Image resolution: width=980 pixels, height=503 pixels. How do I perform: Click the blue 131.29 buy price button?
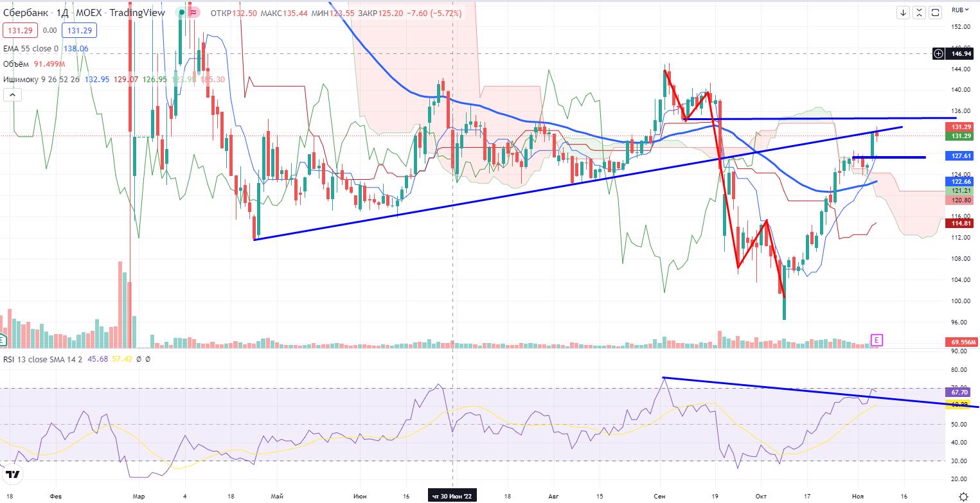pos(78,30)
